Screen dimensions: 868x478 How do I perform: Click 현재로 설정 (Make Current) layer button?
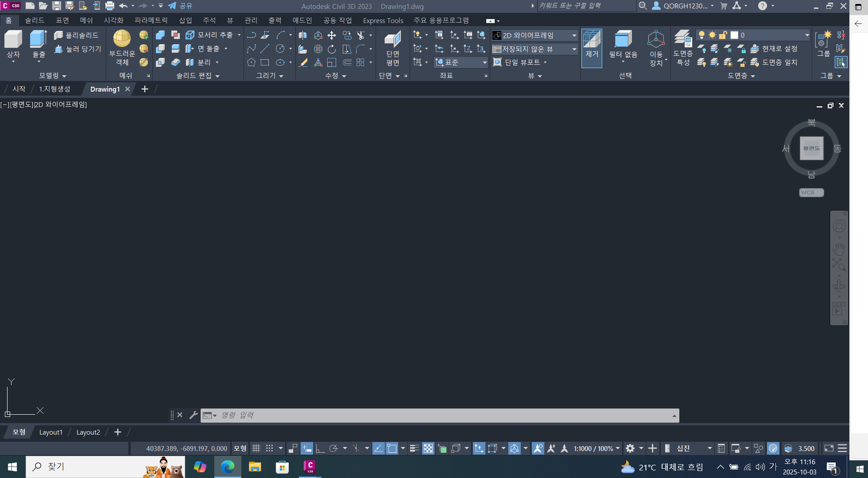(x=775, y=49)
